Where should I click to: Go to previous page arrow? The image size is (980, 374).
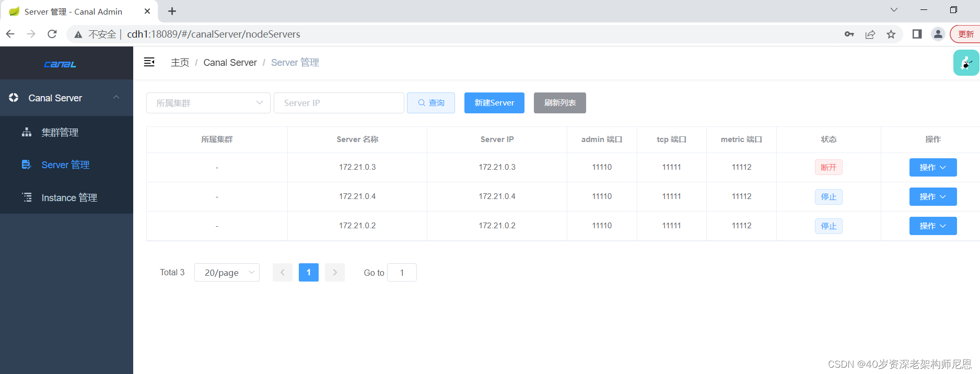click(283, 272)
